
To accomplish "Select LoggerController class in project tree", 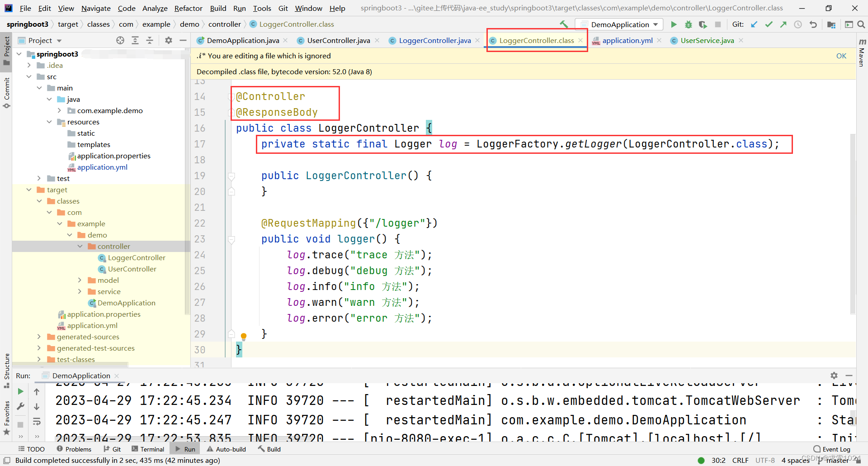I will click(x=137, y=257).
